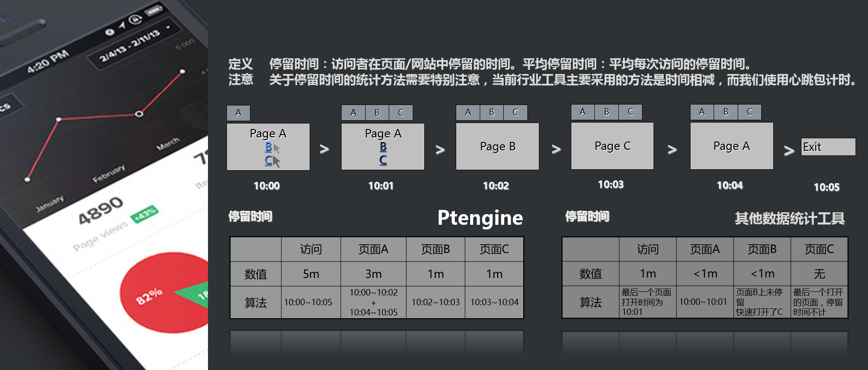Click the 1m cell under 页面C in Ptengine table
The image size is (868, 370).
tap(495, 274)
